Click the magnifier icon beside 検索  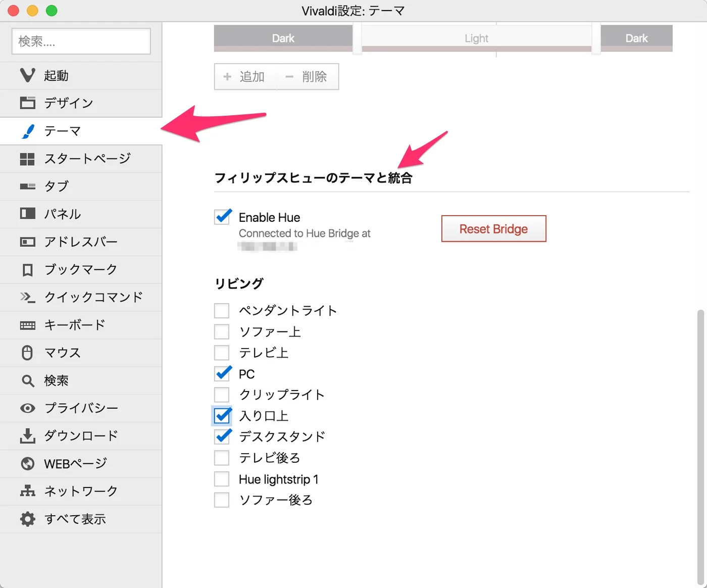(28, 380)
